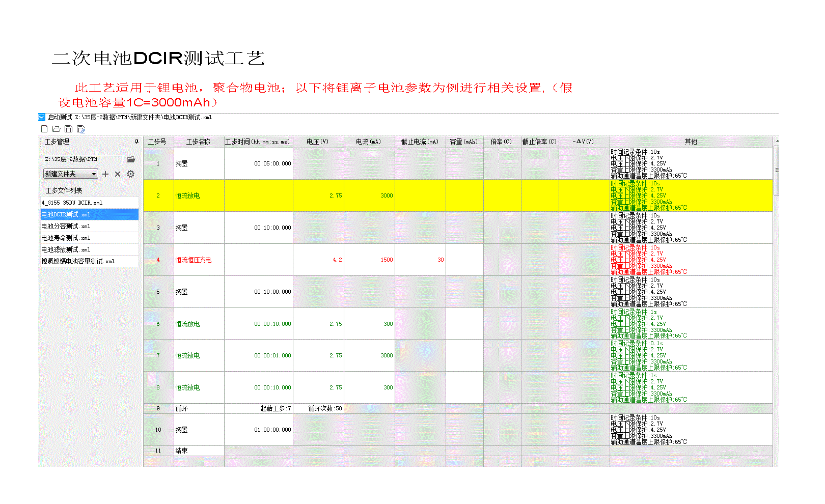Open the 新建文件夹 dropdown
This screenshot has height=504, width=825.
(70, 174)
